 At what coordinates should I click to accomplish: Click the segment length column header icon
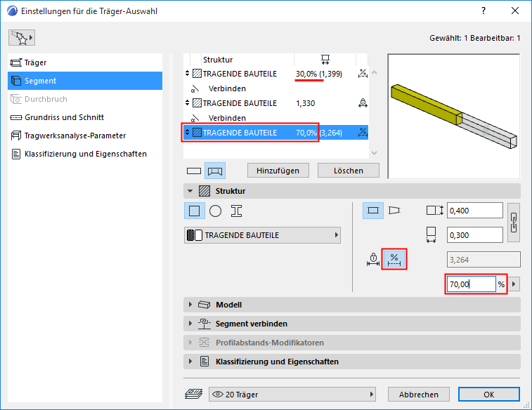[325, 60]
